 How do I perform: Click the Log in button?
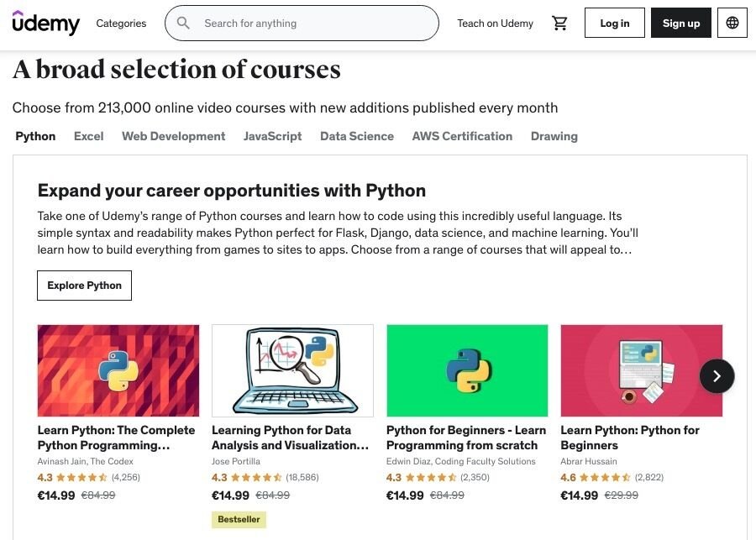tap(614, 23)
